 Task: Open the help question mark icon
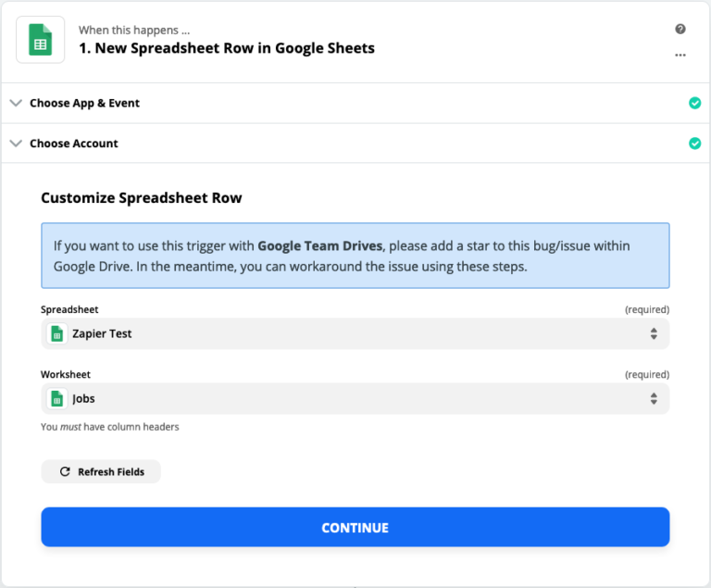coord(680,29)
